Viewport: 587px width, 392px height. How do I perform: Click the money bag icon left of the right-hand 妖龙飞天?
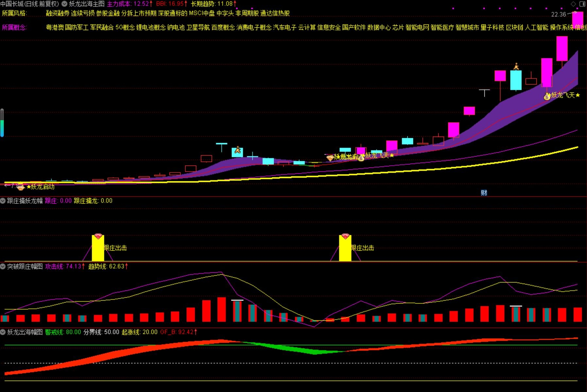(547, 96)
